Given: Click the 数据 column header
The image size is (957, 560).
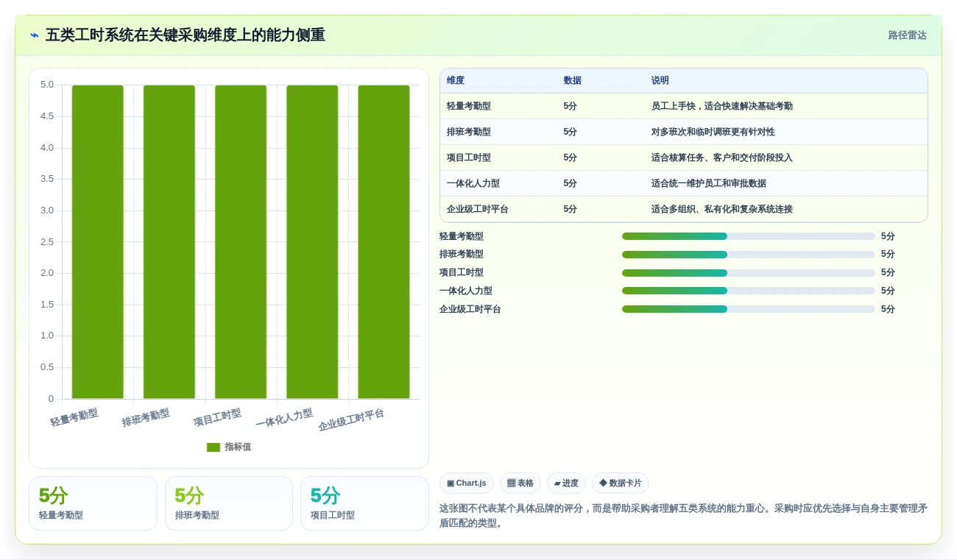Looking at the screenshot, I should [573, 81].
